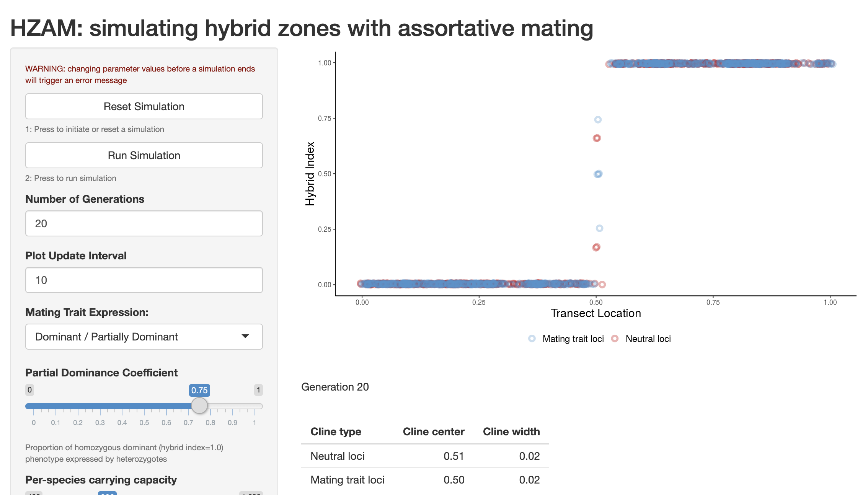Click the blue point near hybrid index 0.75

coord(598,120)
